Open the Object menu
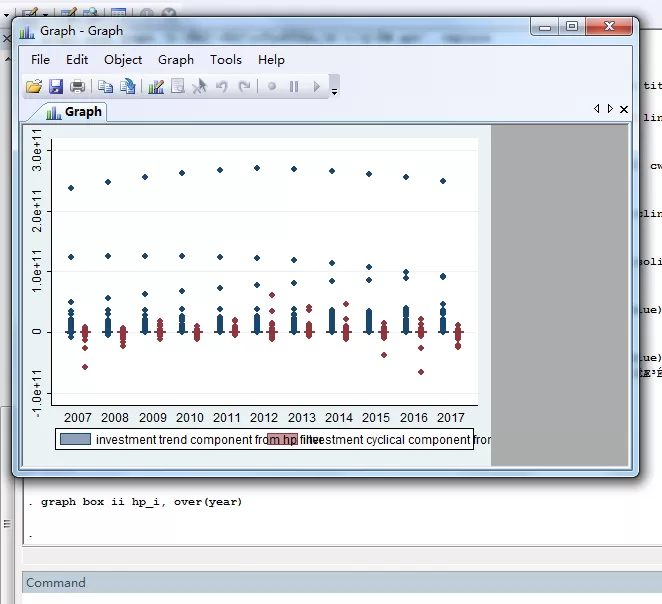 [x=123, y=60]
